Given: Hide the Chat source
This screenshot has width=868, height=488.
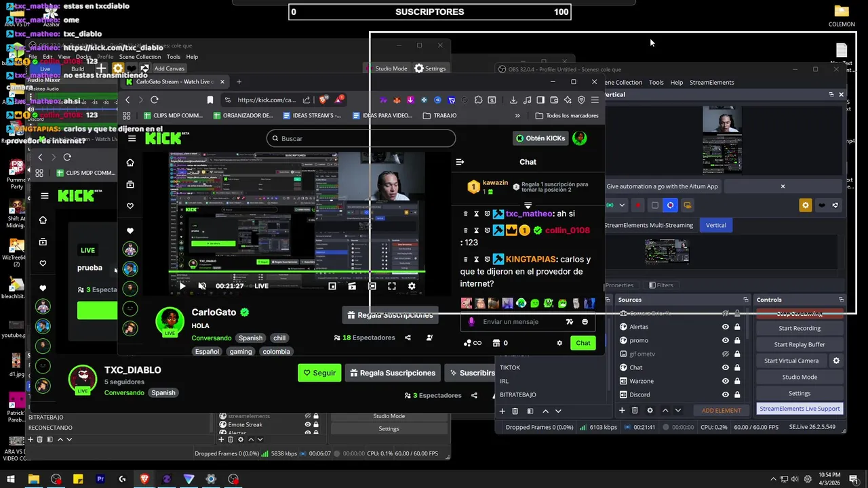Looking at the screenshot, I should pos(726,367).
